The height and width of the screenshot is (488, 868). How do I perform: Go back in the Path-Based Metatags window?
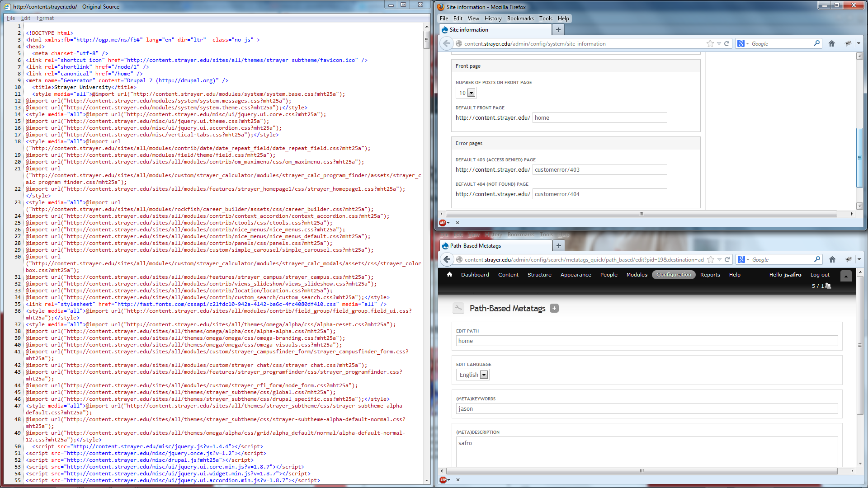(x=447, y=259)
